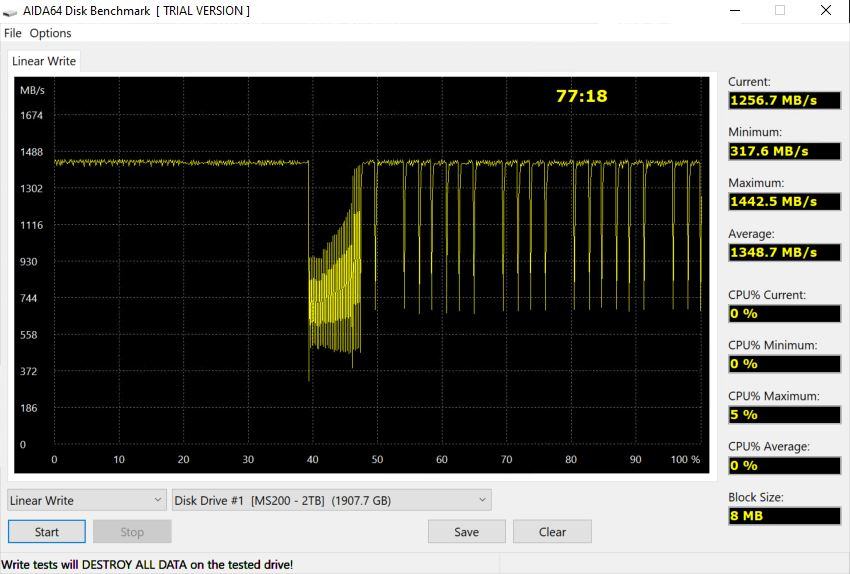
Task: Maximize the AIDA64 Disk Benchmark window
Action: (780, 10)
